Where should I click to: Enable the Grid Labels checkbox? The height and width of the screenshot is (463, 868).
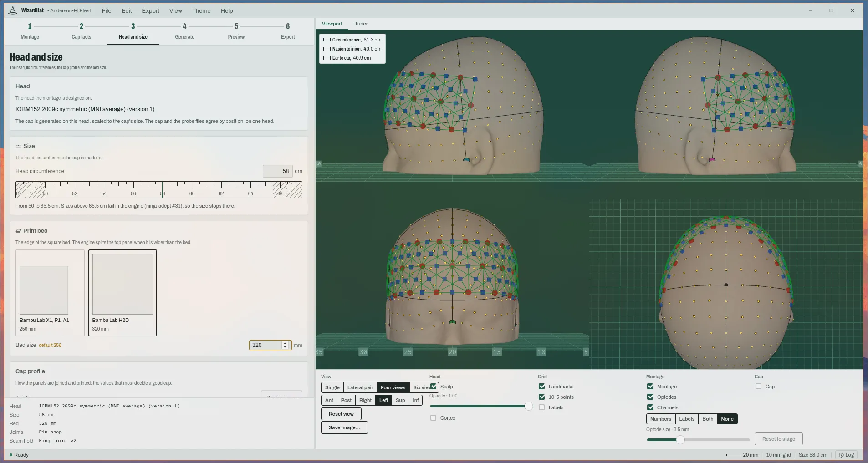point(542,407)
